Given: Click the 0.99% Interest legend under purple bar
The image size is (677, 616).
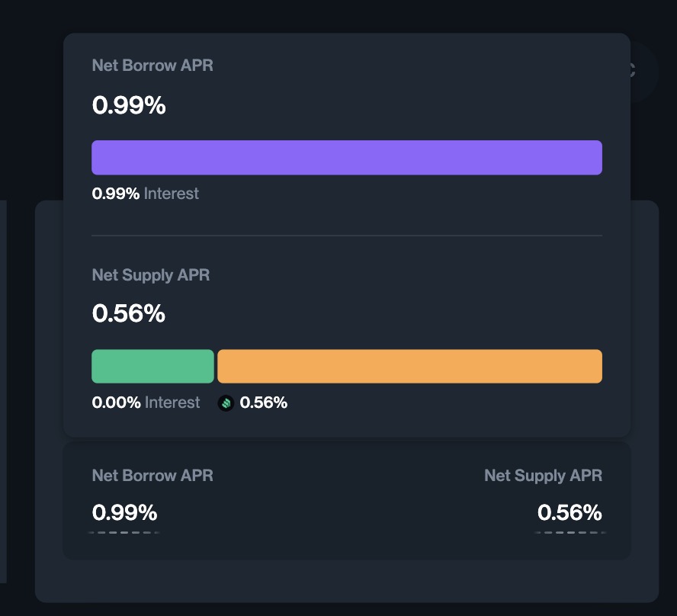Looking at the screenshot, I should [x=145, y=194].
